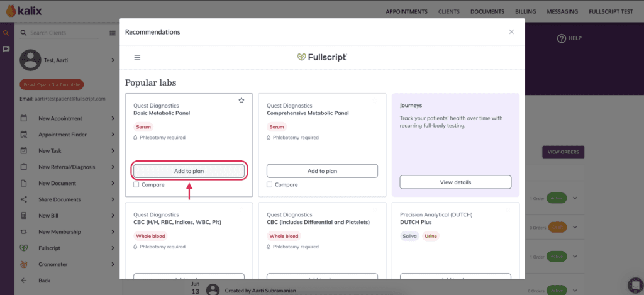Screen dimensions: 644x295
Task: Click the View Orders button
Action: point(563,152)
